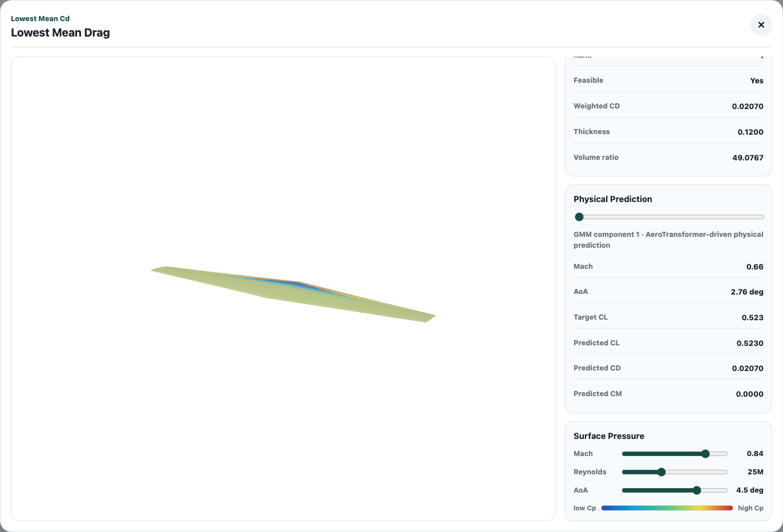This screenshot has height=532, width=783.
Task: Click the GMM component 1 description text
Action: [x=668, y=240]
